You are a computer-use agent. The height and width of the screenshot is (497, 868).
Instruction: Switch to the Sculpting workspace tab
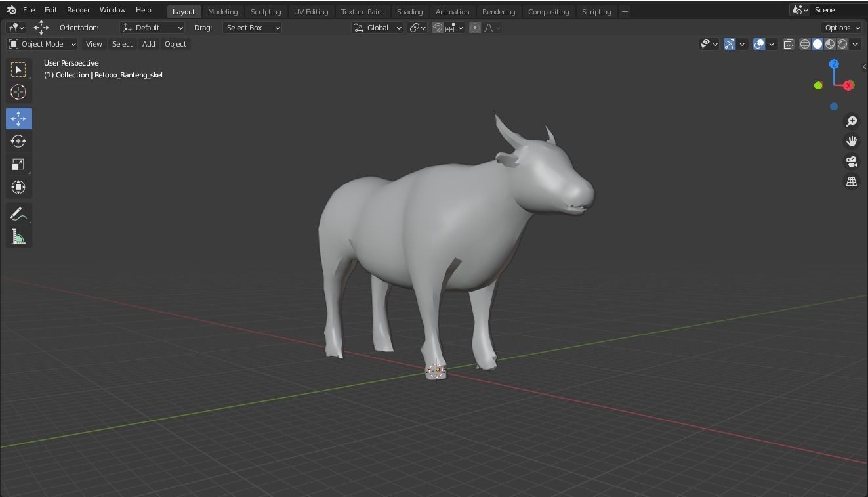click(x=266, y=12)
